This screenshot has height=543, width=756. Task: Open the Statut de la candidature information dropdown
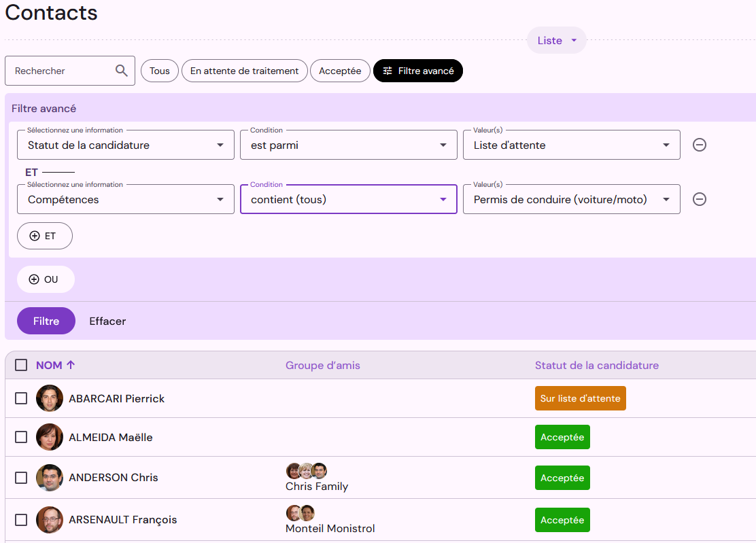point(125,145)
